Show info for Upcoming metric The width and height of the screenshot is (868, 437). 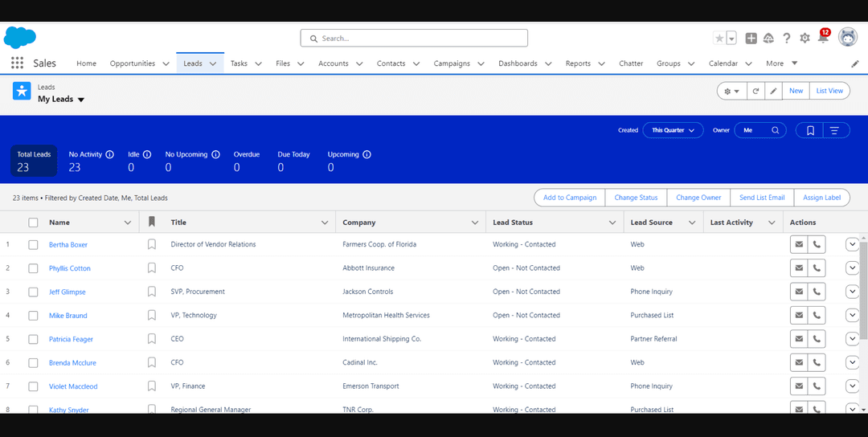366,154
